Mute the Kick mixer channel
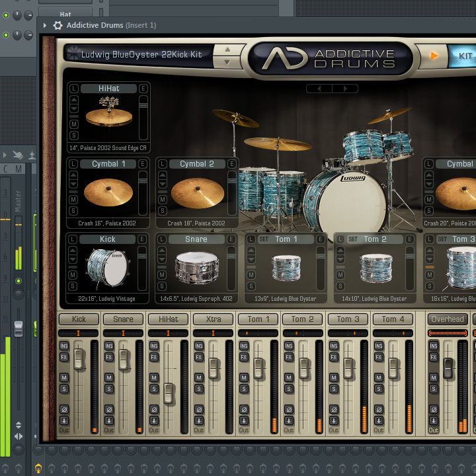Screen dimensions: 476x476 coord(64,378)
